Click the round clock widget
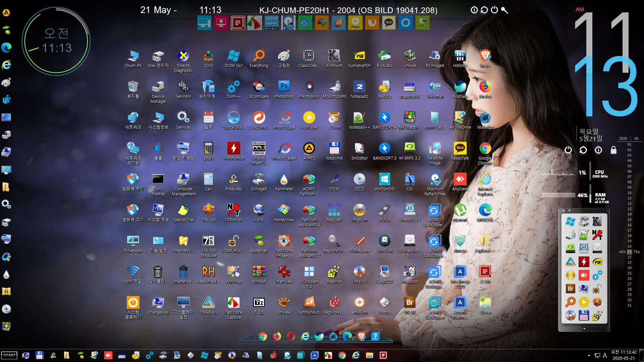This screenshot has height=362, width=644. tap(56, 41)
